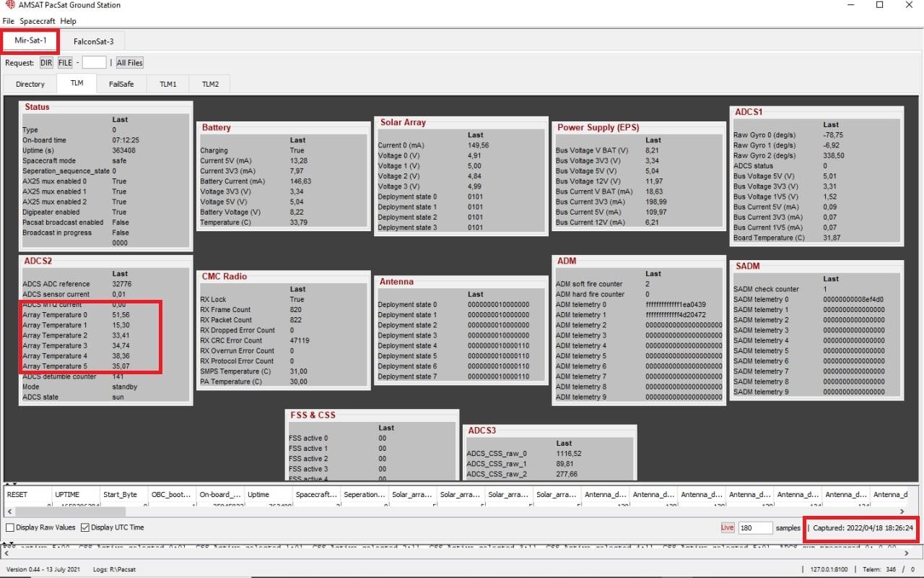Switch to the TLM1 tab
This screenshot has width=924, height=578.
click(168, 84)
